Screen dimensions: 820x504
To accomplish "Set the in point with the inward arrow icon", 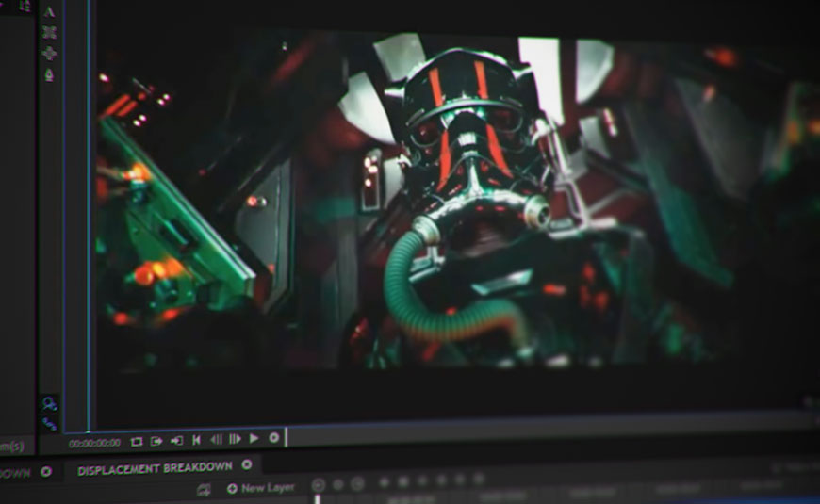I will pyautogui.click(x=177, y=441).
